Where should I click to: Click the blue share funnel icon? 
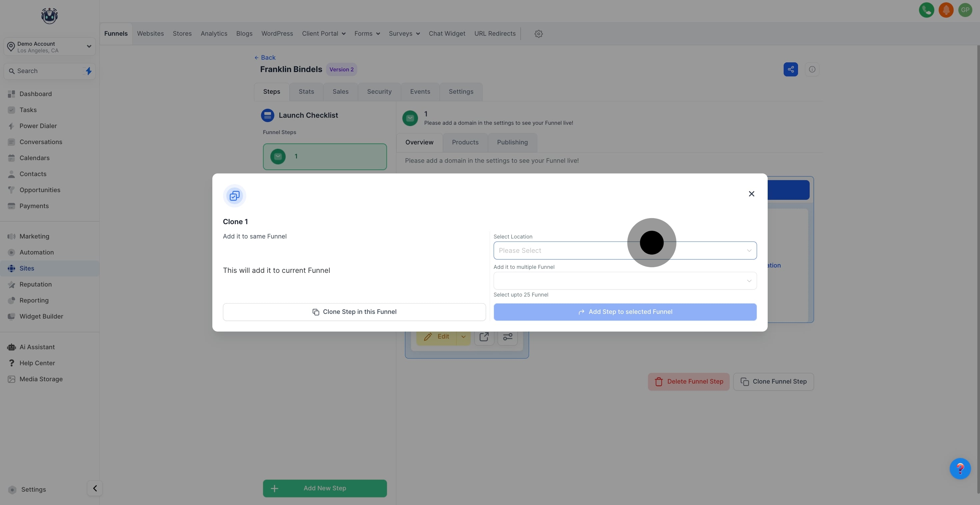[x=791, y=69]
